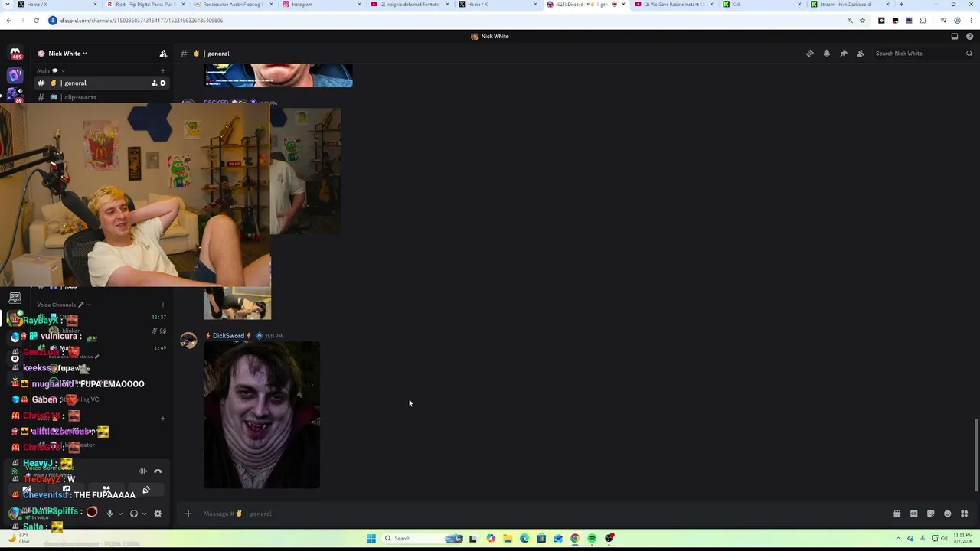
Task: Add a new voice channel
Action: pyautogui.click(x=162, y=305)
